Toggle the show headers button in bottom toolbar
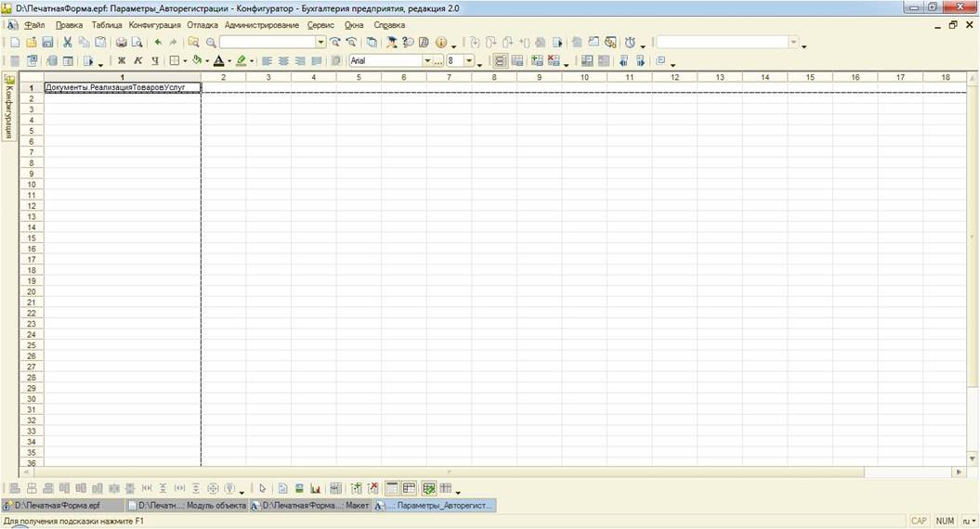 [410, 488]
